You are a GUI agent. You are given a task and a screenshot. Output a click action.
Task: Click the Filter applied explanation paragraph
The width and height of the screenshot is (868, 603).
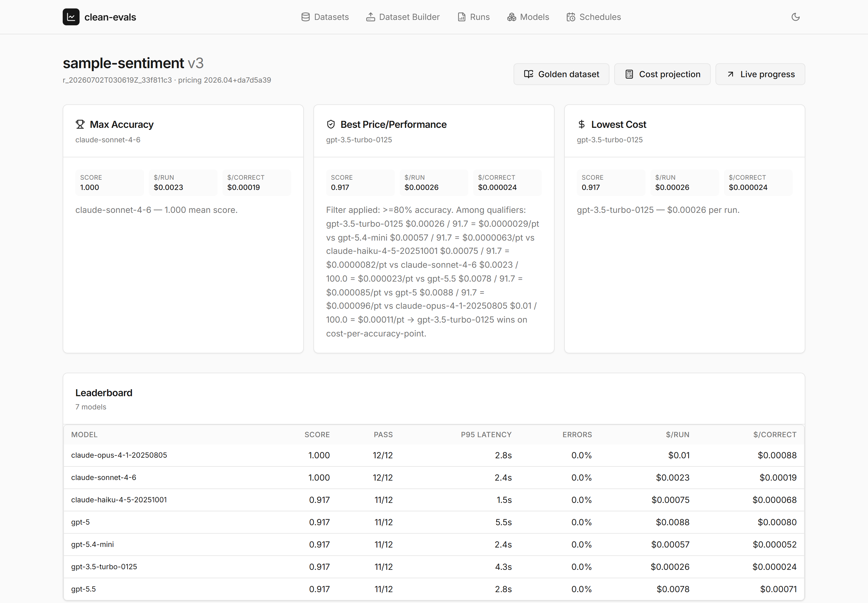pos(433,272)
